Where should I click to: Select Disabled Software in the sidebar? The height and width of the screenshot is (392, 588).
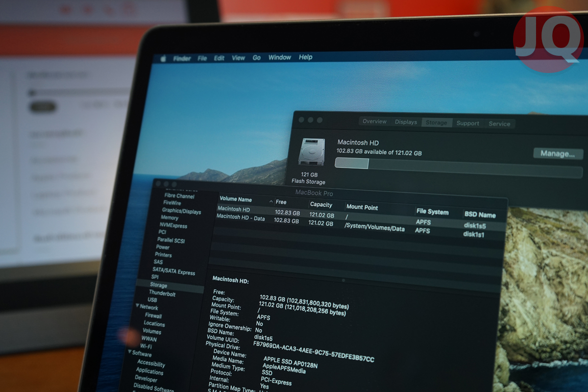(153, 387)
